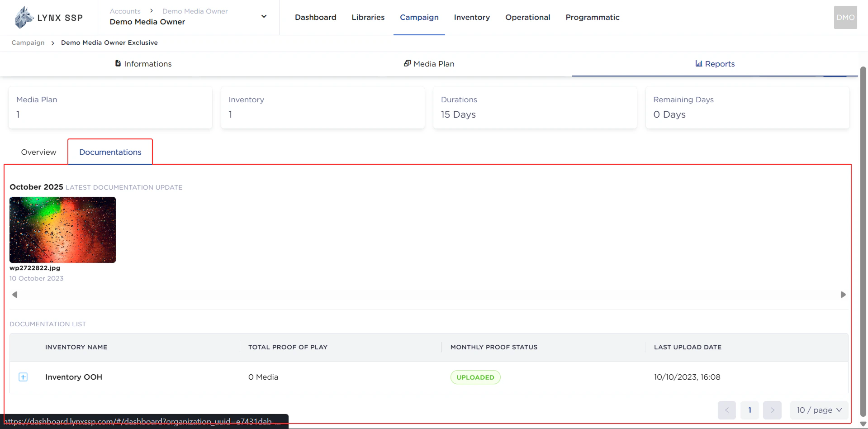Click the Informations document icon
868x429 pixels.
coord(118,63)
